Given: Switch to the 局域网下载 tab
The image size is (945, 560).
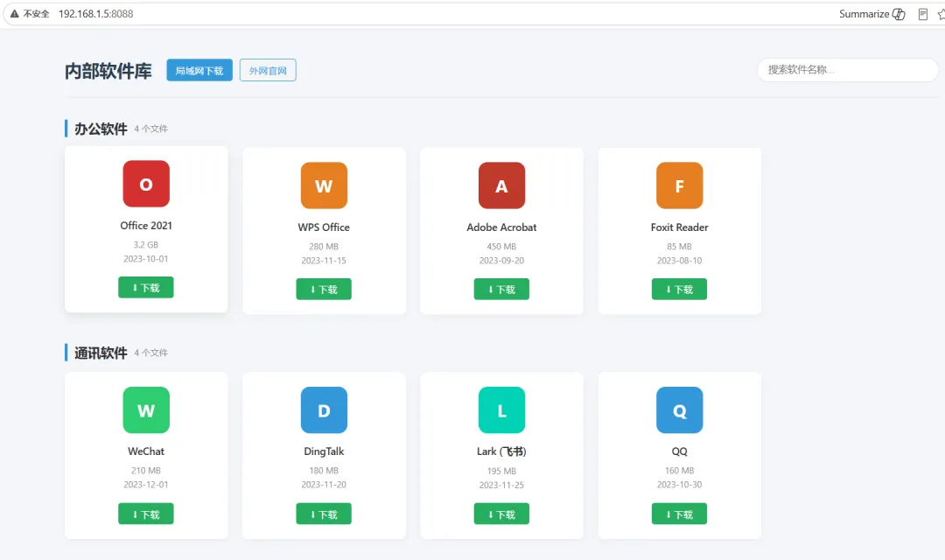Looking at the screenshot, I should 199,71.
